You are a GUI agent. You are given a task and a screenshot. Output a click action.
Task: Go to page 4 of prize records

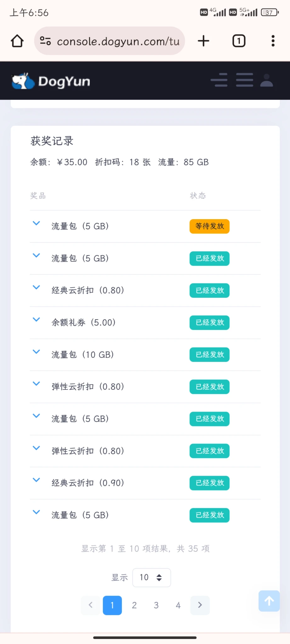pyautogui.click(x=178, y=605)
